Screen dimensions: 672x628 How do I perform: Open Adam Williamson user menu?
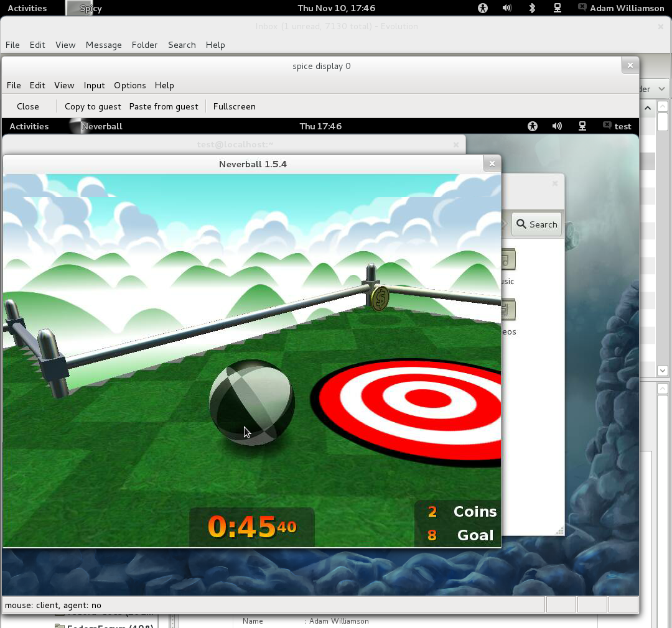point(621,8)
